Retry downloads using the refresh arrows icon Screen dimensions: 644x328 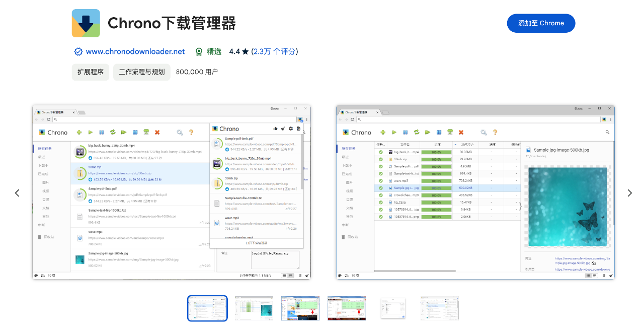click(x=112, y=132)
